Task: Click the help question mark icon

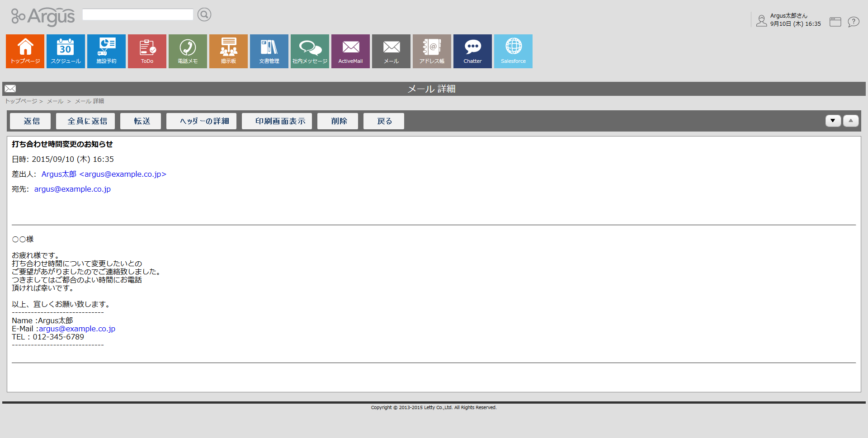Action: click(853, 22)
